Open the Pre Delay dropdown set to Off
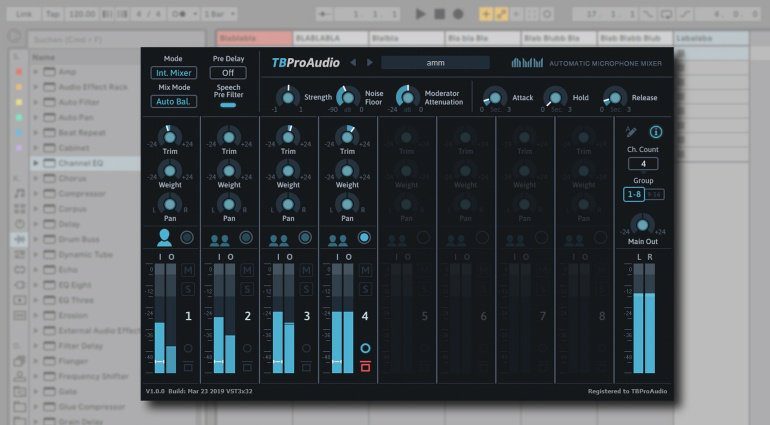Viewport: 770px width, 425px height. (228, 73)
